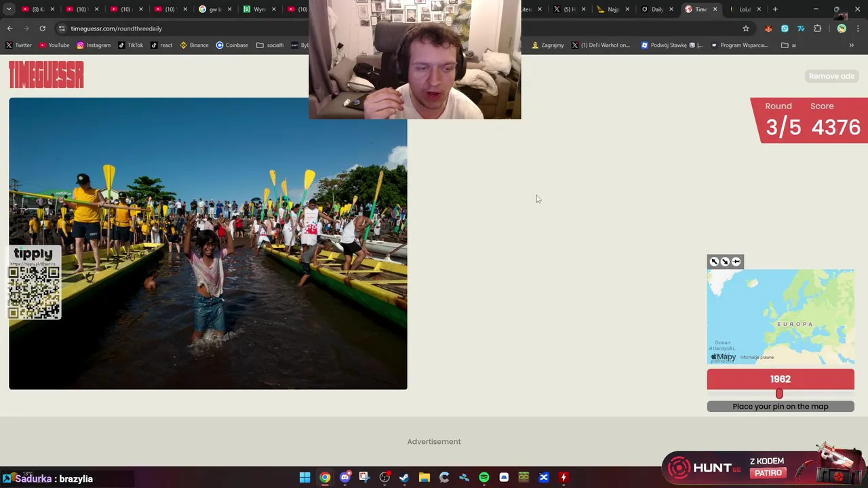
Task: Open the Podwójny Stawkę bookmark
Action: tap(673, 45)
